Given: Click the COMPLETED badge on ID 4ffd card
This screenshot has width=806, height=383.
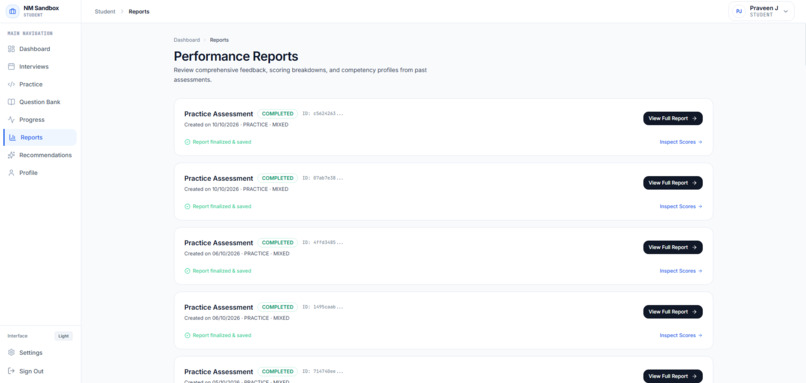Looking at the screenshot, I should click(278, 243).
